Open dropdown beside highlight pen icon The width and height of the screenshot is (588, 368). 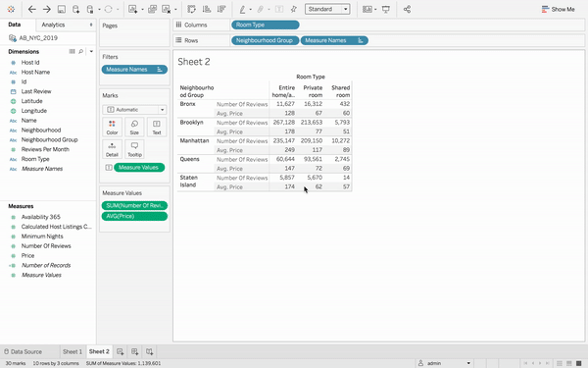[251, 10]
